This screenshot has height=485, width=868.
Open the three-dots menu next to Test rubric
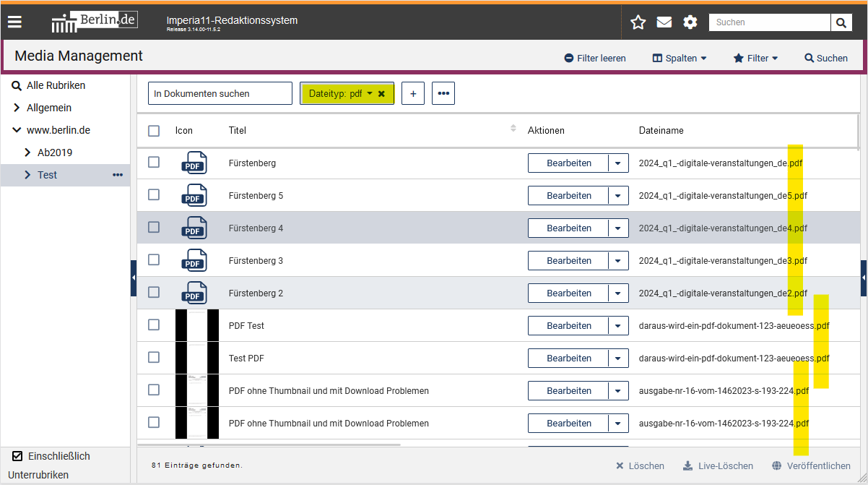pyautogui.click(x=118, y=175)
